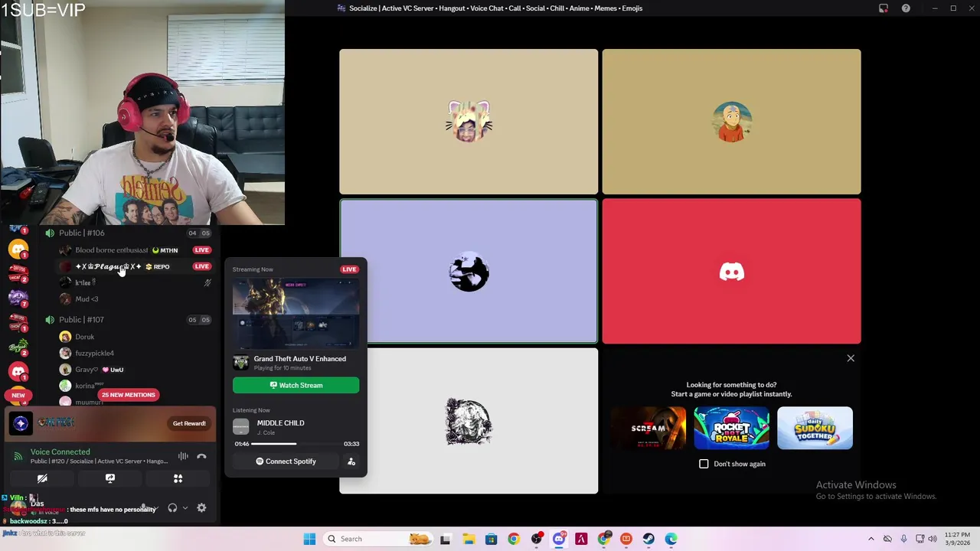Expand output device options arrow beside headphones
This screenshot has width=980, height=551.
pos(185,508)
